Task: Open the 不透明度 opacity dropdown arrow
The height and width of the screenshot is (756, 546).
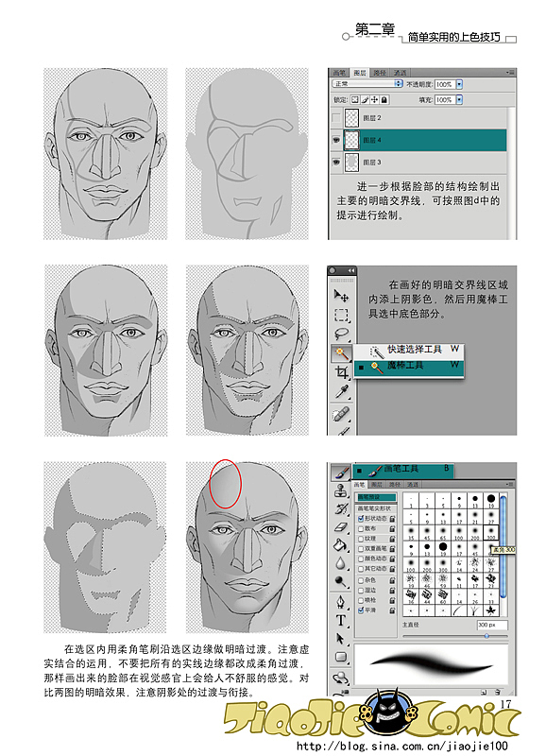Action: pyautogui.click(x=459, y=84)
